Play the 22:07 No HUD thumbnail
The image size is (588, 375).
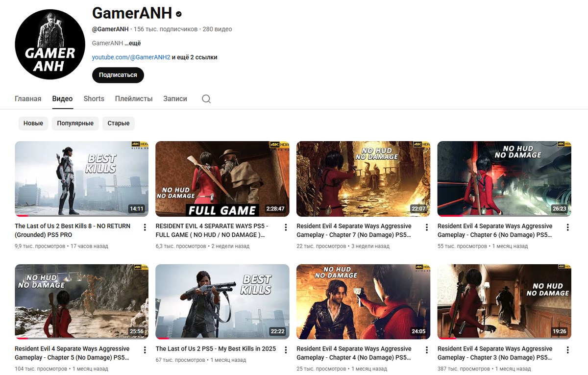click(364, 179)
